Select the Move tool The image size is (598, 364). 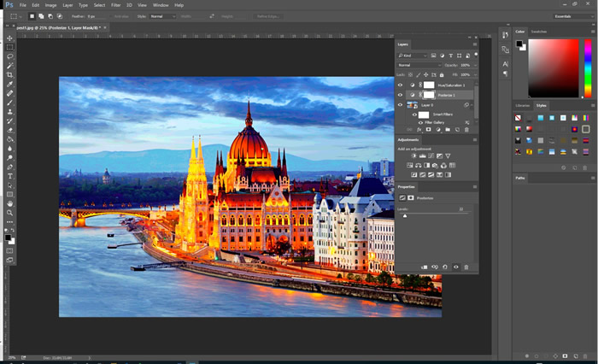coord(10,38)
